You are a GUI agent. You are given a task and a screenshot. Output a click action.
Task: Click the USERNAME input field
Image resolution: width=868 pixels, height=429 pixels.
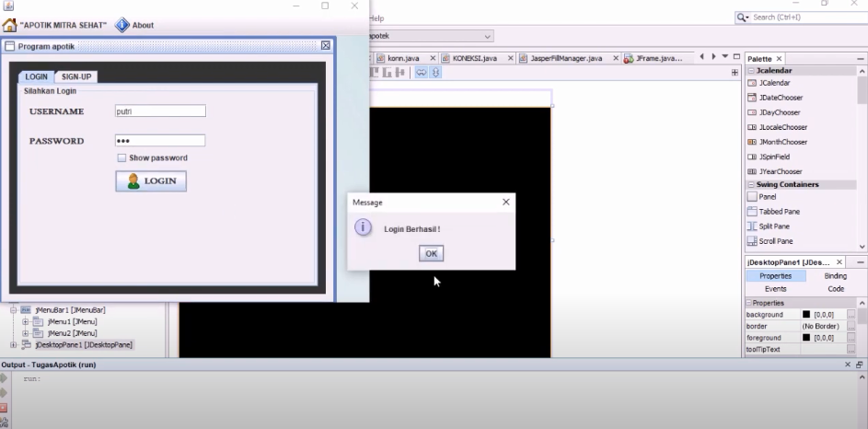tap(160, 111)
